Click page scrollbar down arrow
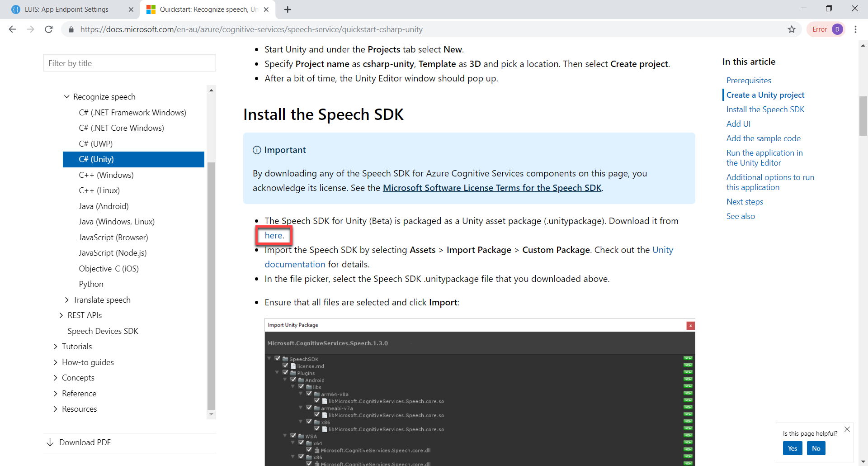 pyautogui.click(x=863, y=461)
